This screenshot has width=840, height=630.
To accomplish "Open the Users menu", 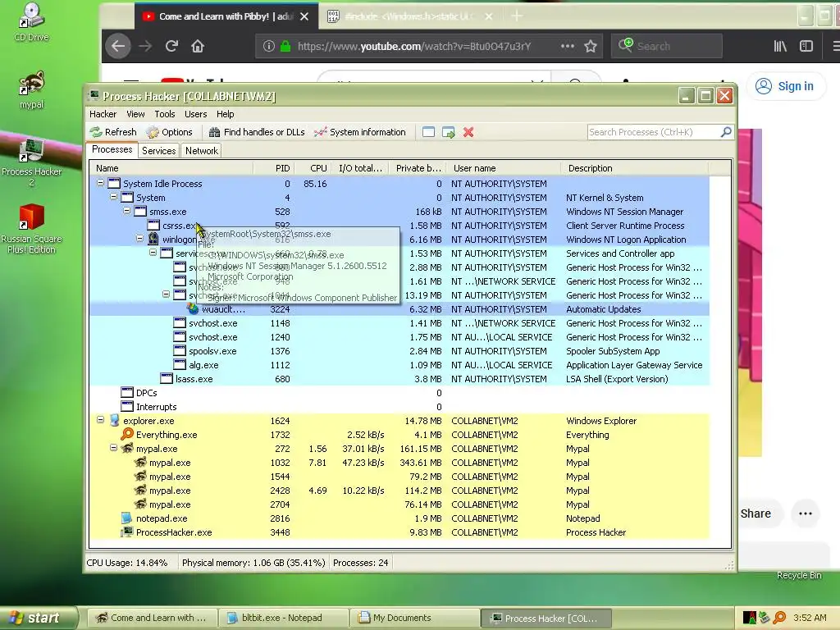I will (x=195, y=114).
